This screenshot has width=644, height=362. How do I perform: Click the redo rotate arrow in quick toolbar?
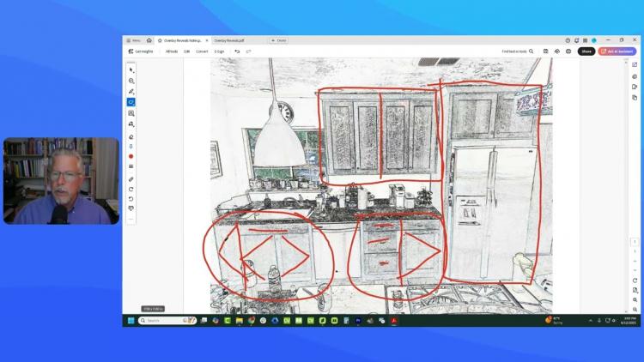(x=131, y=190)
